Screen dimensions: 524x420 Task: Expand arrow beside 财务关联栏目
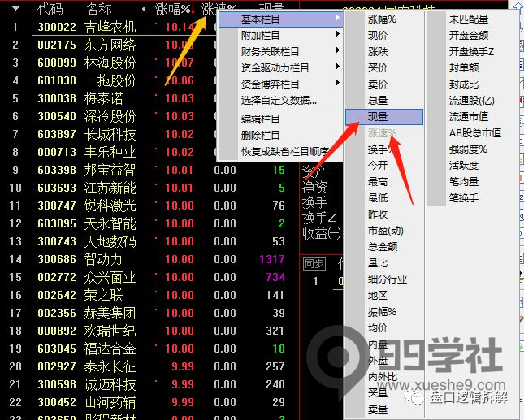[337, 50]
